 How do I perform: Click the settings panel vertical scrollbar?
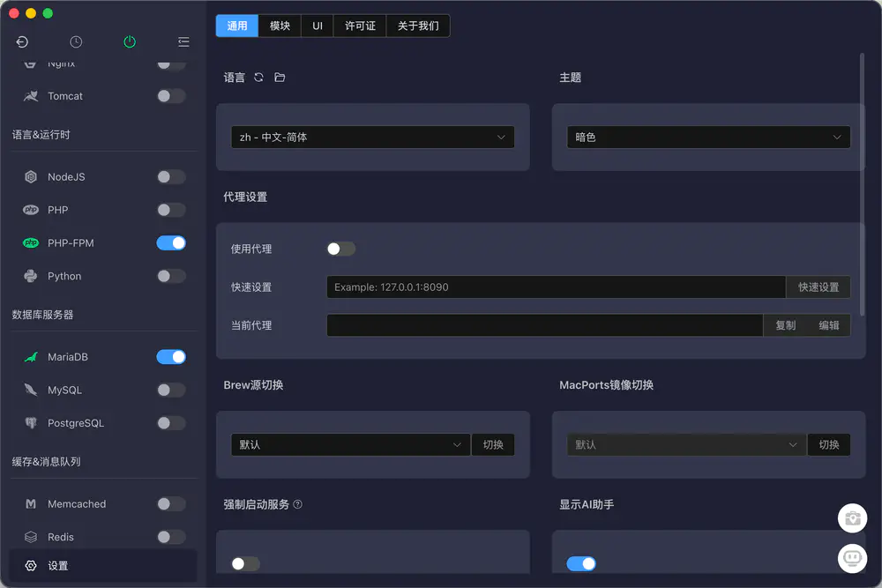pos(862,184)
